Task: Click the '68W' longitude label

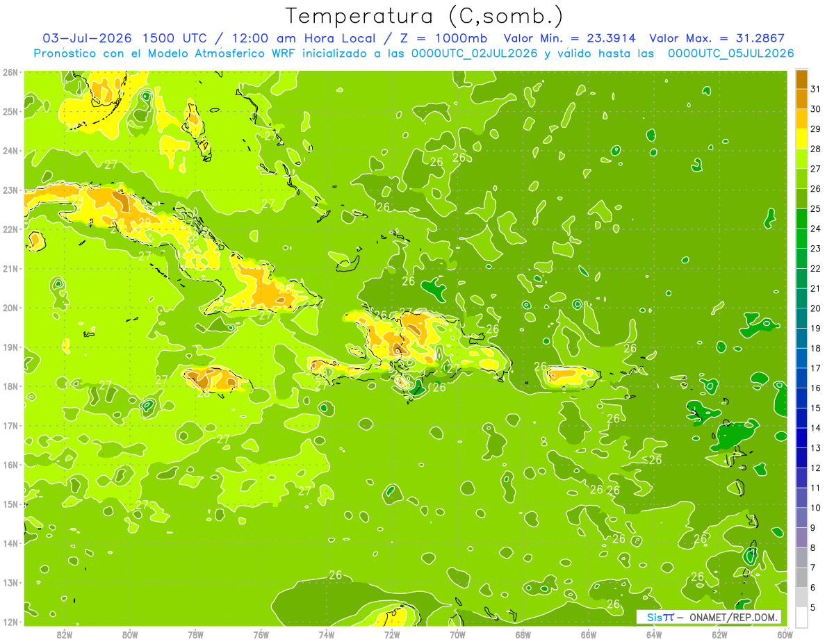Action: tap(523, 634)
